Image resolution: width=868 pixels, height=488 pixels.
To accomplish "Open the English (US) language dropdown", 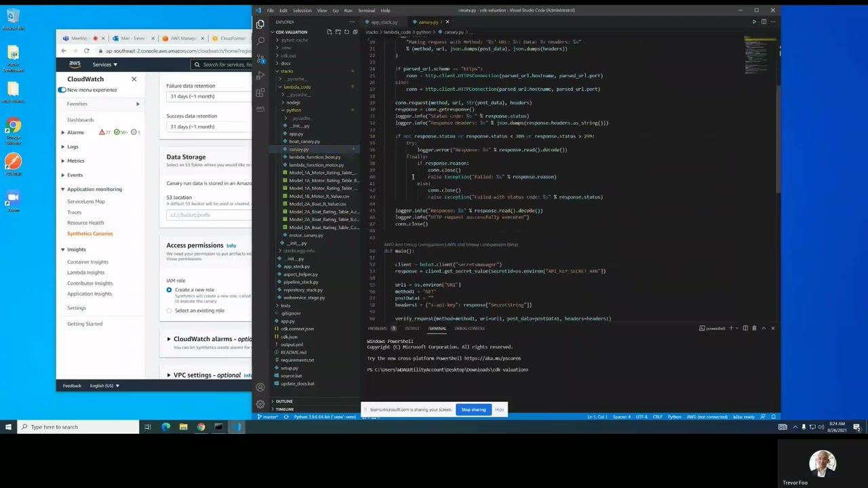I will coord(104,386).
